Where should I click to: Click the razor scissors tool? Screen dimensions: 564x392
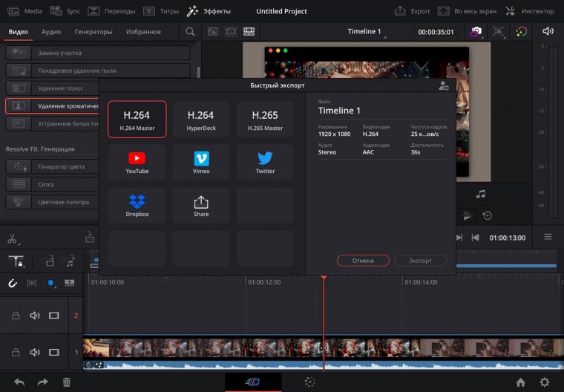12,238
